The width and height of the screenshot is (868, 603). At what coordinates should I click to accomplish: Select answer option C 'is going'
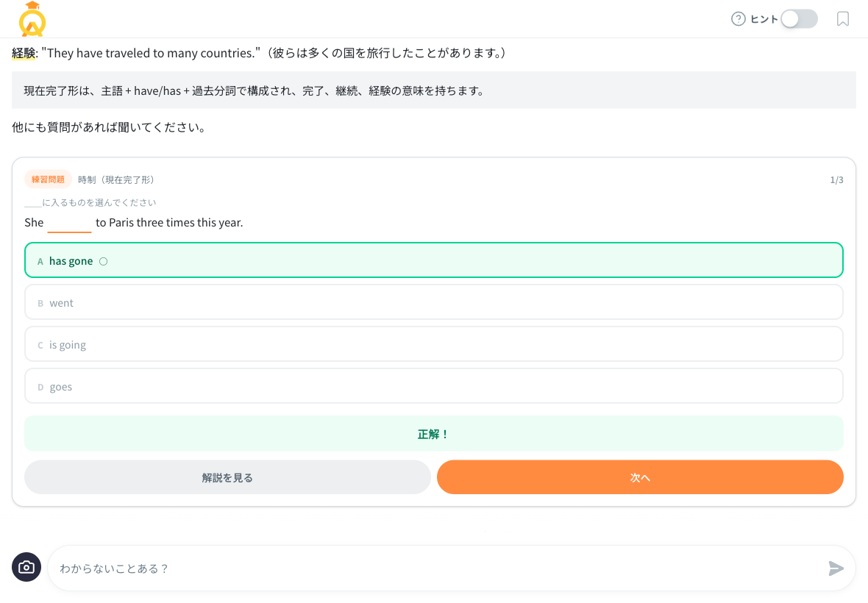(434, 344)
